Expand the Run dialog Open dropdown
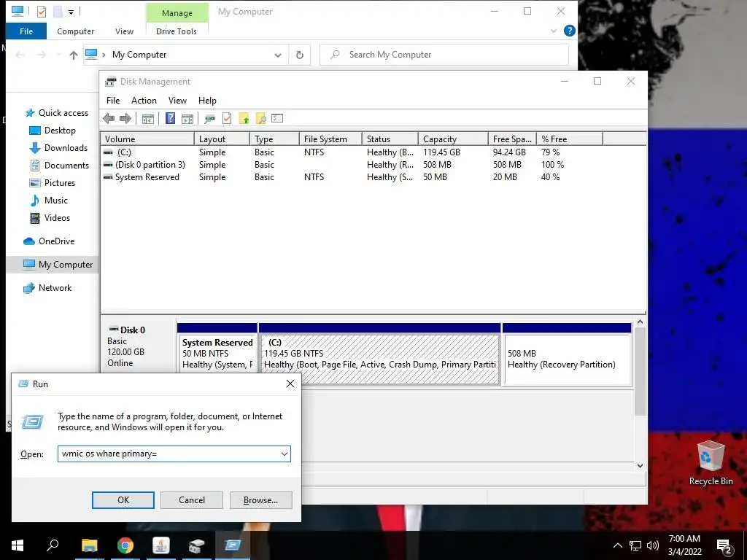The image size is (747, 560). coord(285,454)
